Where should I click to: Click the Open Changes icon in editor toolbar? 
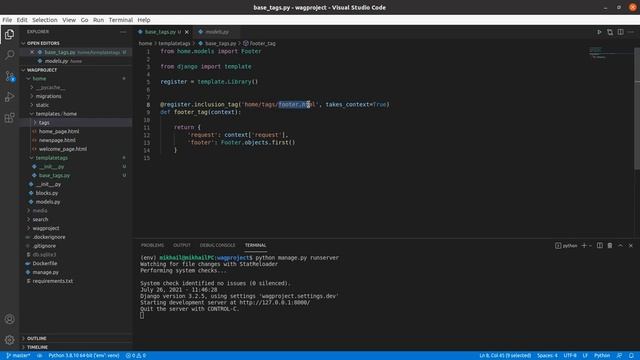pos(610,32)
